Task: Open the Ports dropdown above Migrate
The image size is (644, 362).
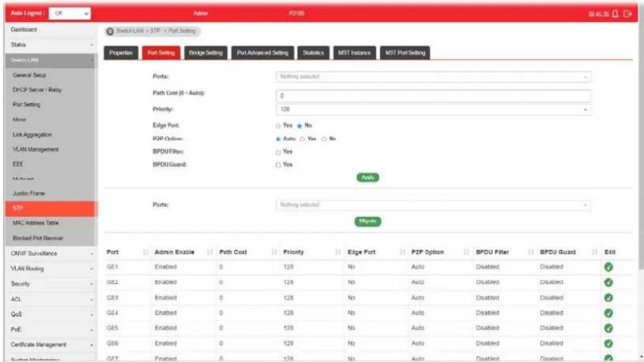Action: (433, 205)
